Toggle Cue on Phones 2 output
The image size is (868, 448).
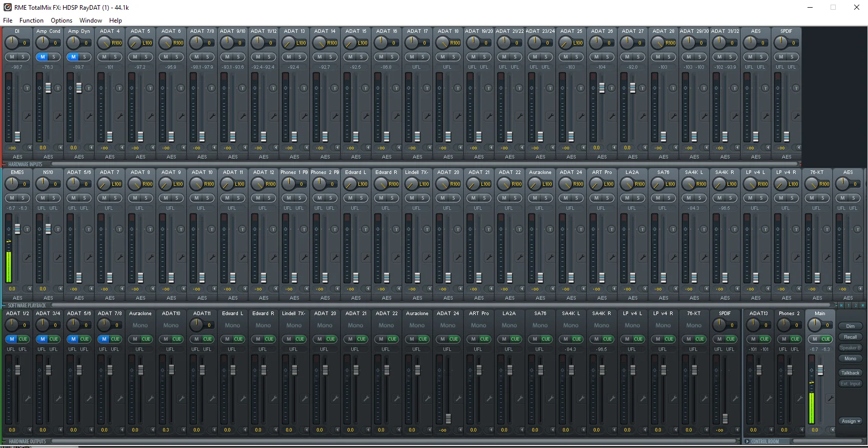[x=795, y=339]
